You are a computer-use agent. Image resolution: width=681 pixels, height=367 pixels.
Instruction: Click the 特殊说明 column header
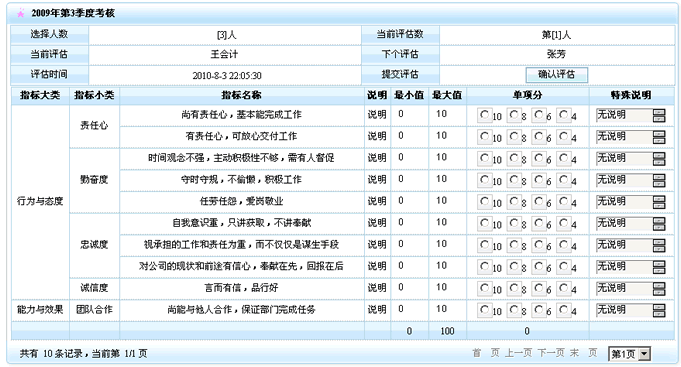631,95
